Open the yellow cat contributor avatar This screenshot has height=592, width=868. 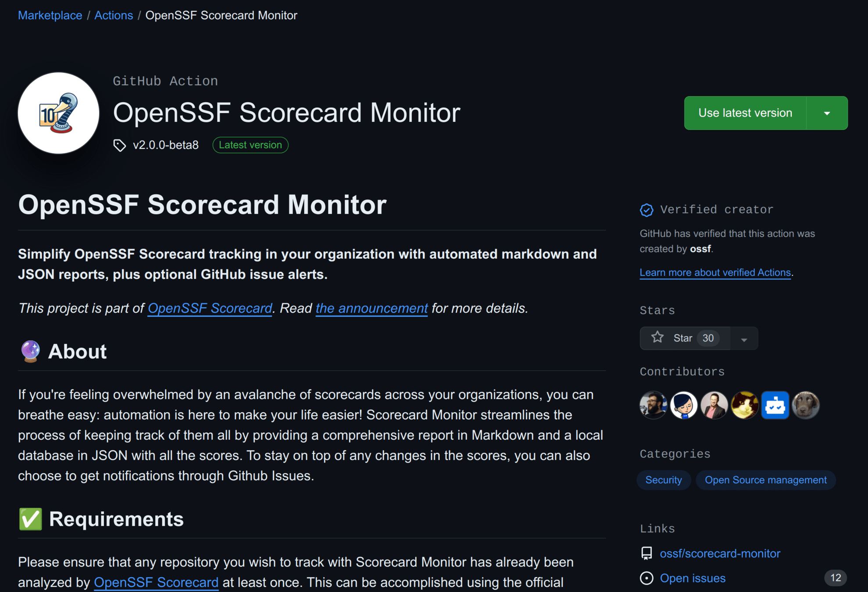coord(744,405)
